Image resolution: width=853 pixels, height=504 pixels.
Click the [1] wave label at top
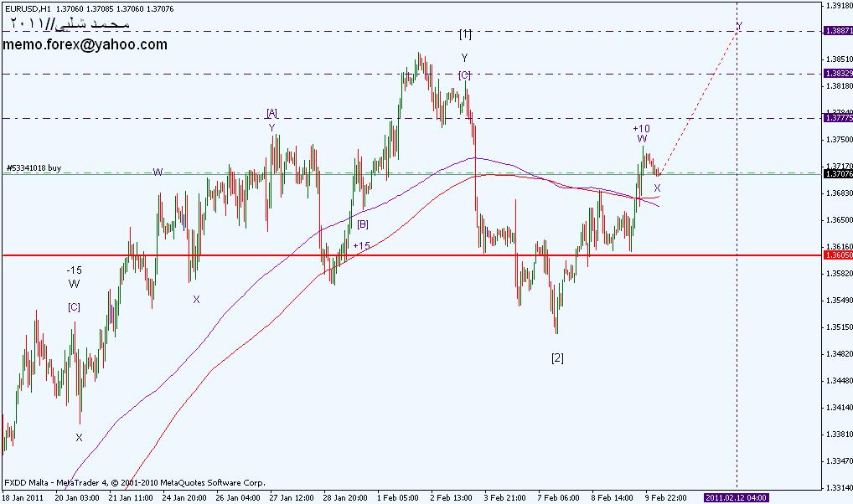tap(465, 34)
